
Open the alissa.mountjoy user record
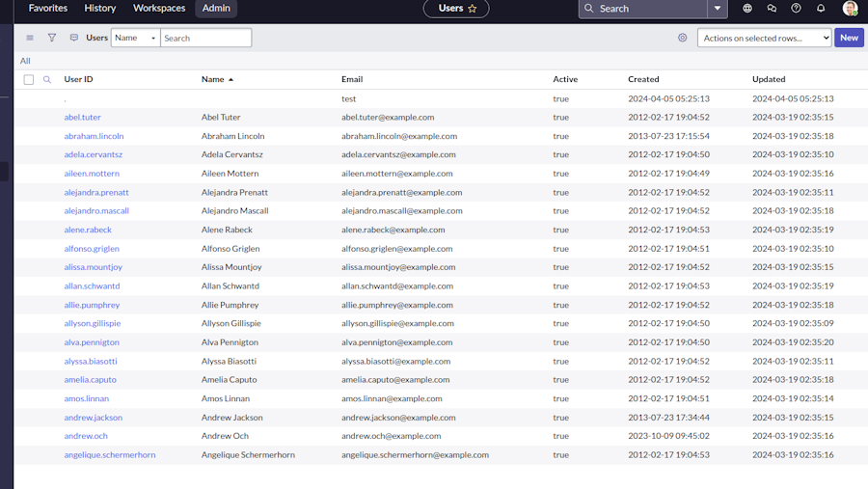(93, 267)
